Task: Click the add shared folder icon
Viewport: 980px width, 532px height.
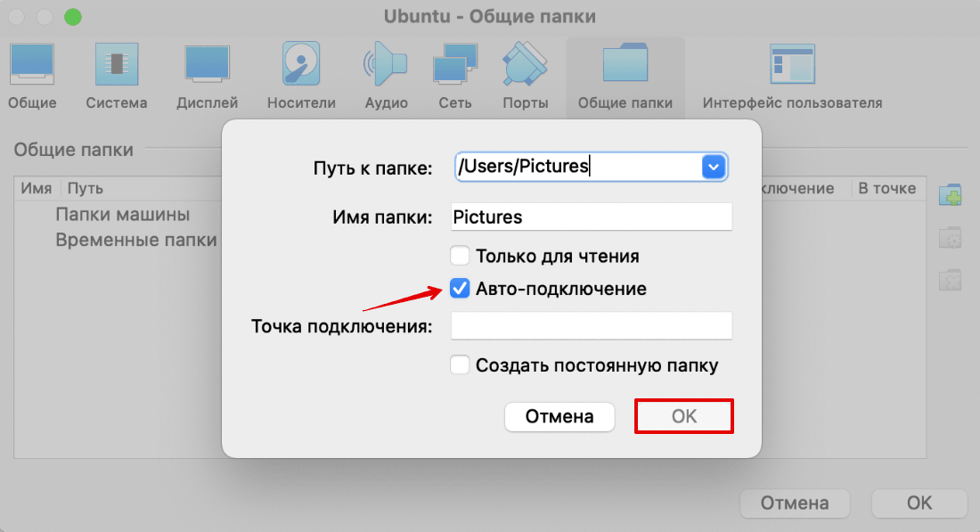Action: [951, 195]
